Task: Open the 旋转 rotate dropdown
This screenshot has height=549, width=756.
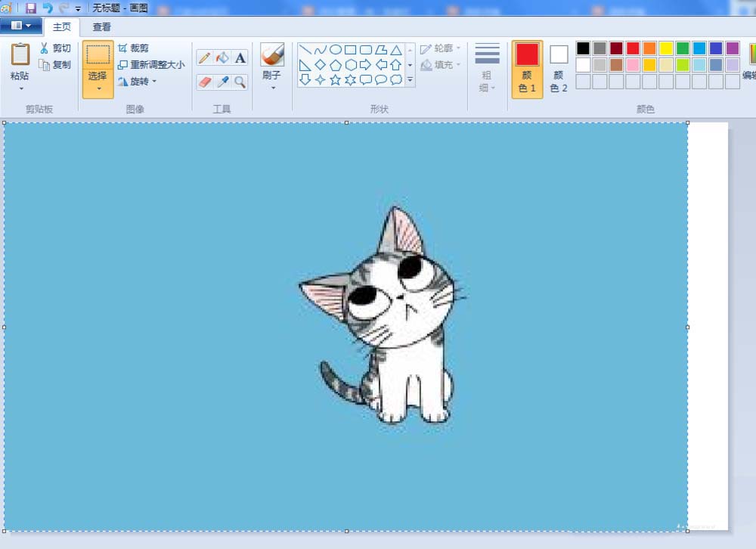Action: click(138, 82)
